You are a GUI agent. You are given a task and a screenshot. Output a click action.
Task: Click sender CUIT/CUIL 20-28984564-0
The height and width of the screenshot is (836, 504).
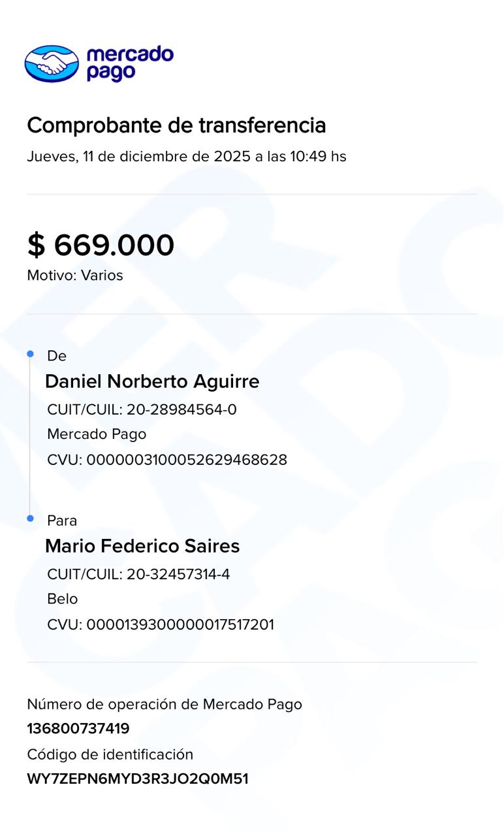pos(142,410)
